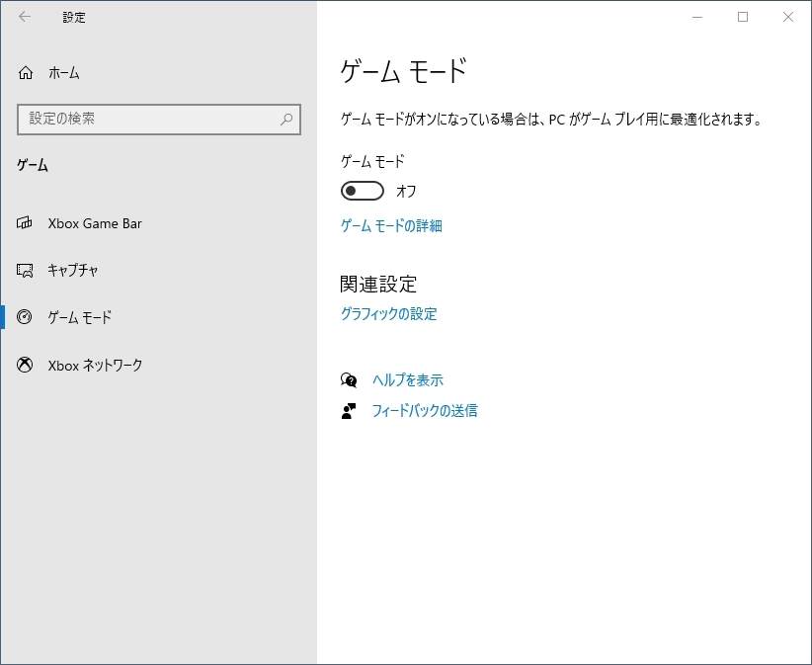
Task: Click the ゲーム モード gauge icon
Action: pyautogui.click(x=25, y=316)
